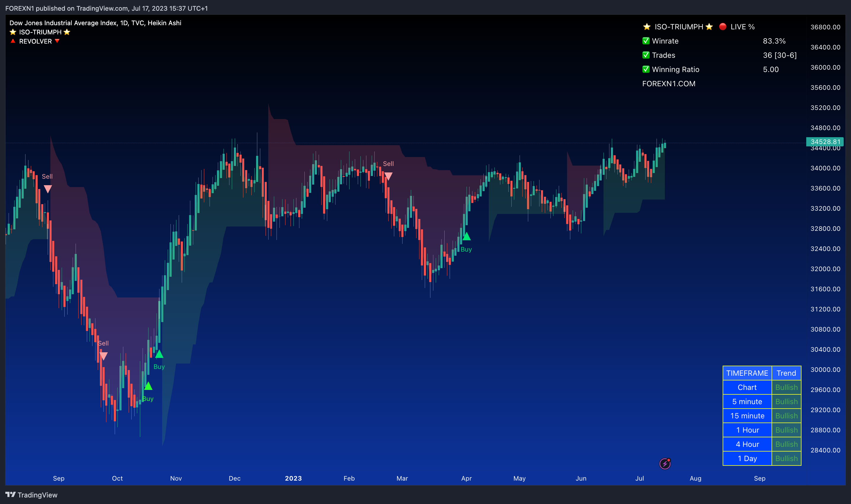Click the FOREXN1 published header text
This screenshot has height=504, width=851.
point(106,8)
